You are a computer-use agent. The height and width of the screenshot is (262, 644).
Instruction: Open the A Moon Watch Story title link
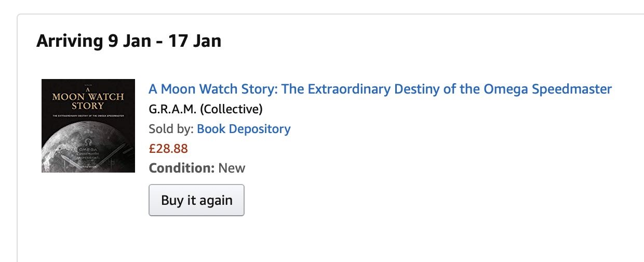click(380, 89)
